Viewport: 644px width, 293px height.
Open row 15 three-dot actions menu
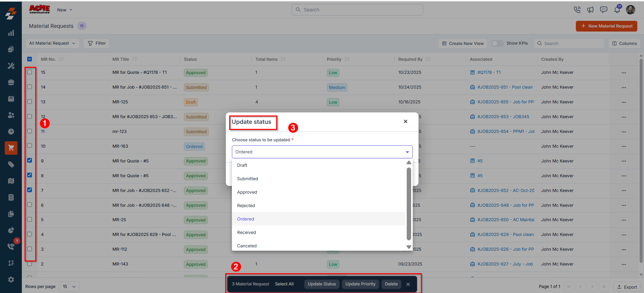(624, 73)
